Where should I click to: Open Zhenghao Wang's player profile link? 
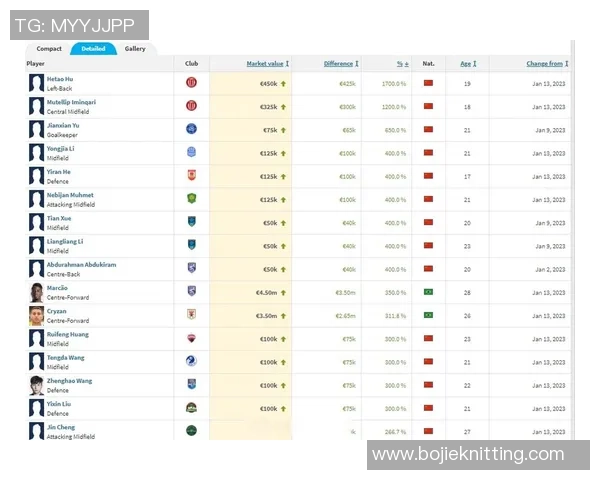coord(69,380)
